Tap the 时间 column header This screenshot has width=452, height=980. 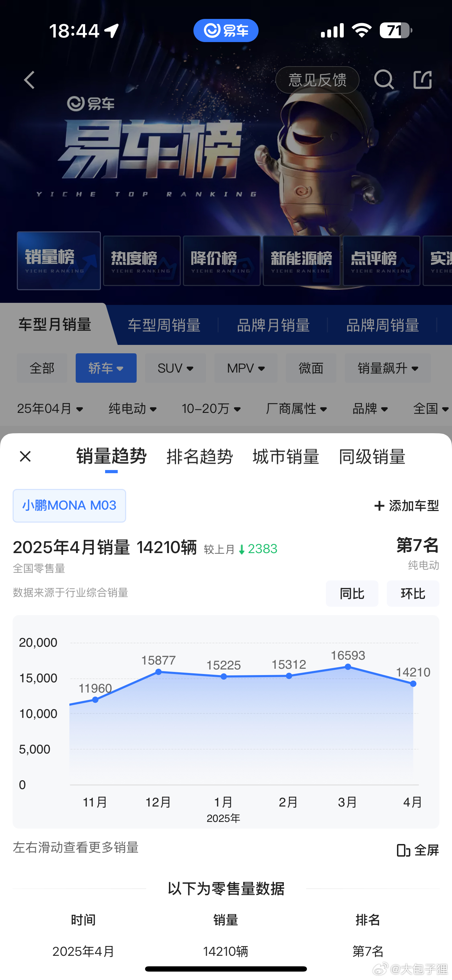83,920
